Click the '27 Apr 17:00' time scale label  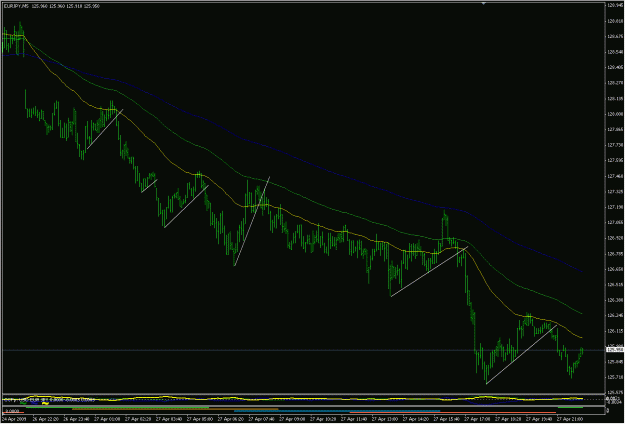pyautogui.click(x=478, y=419)
